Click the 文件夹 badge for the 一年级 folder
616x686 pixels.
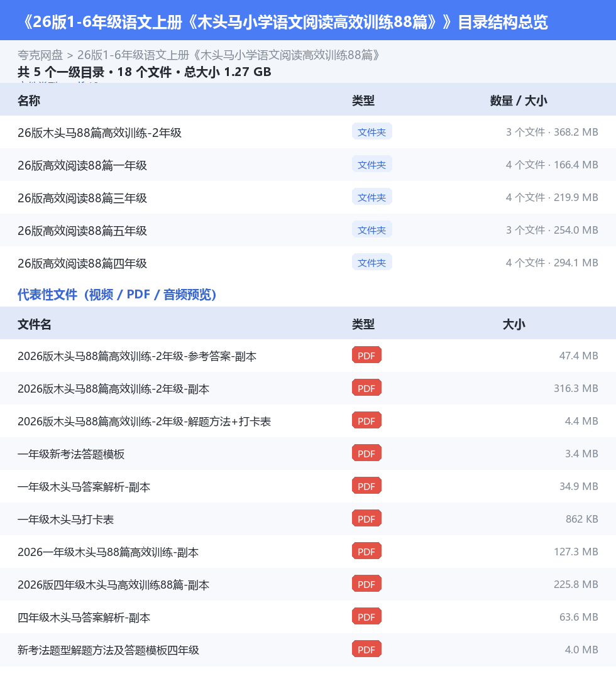pyautogui.click(x=371, y=165)
